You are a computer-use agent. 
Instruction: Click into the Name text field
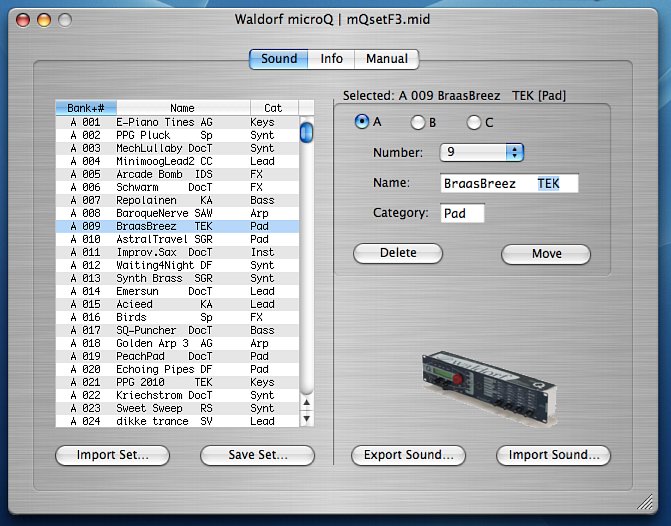point(509,183)
